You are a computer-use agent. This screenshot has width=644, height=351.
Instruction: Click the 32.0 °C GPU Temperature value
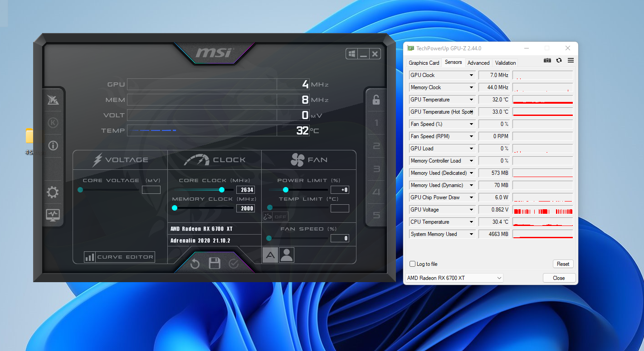(x=494, y=100)
